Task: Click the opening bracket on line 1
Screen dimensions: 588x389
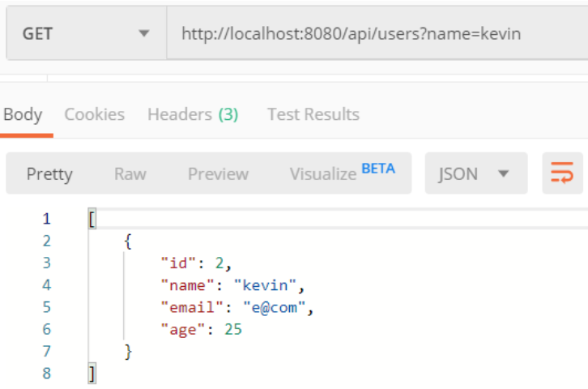Action: click(x=92, y=219)
